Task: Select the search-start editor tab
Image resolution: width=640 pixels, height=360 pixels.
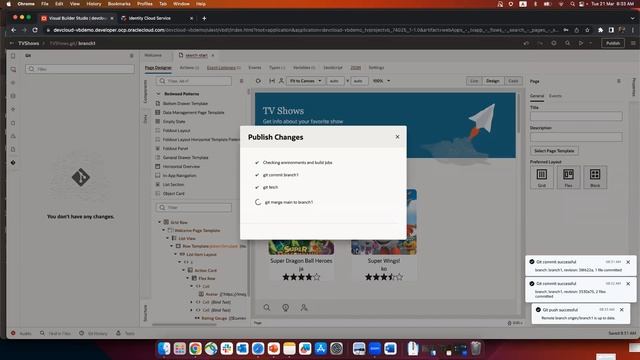Action: tap(196, 55)
